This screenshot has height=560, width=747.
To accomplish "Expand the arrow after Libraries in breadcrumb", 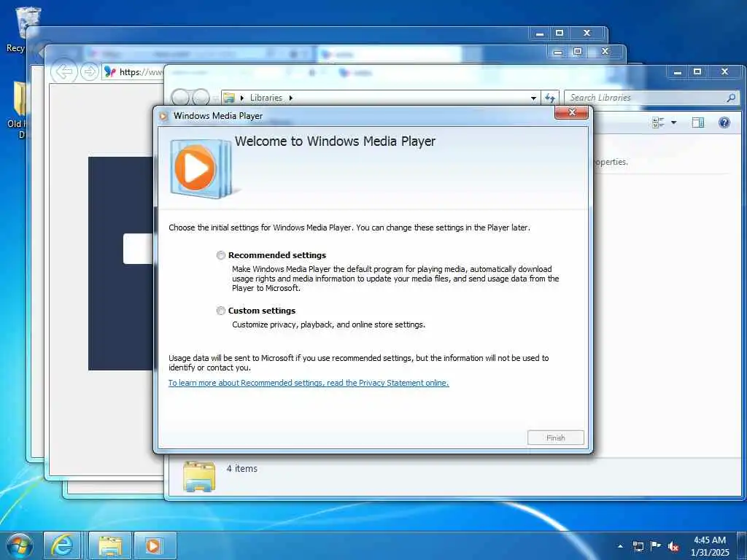I will (290, 98).
